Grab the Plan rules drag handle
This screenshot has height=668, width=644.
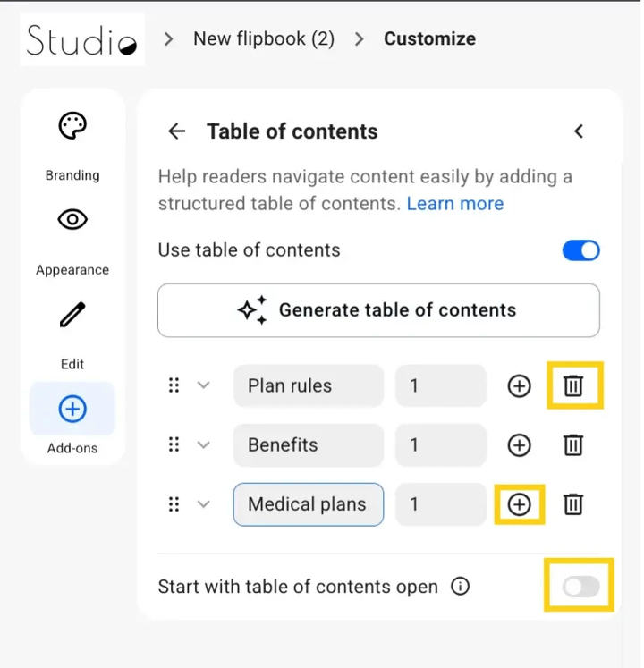[x=174, y=385]
